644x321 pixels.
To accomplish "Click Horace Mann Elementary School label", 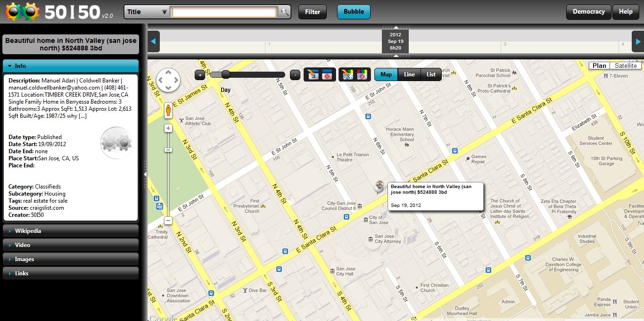I will coord(400,134).
